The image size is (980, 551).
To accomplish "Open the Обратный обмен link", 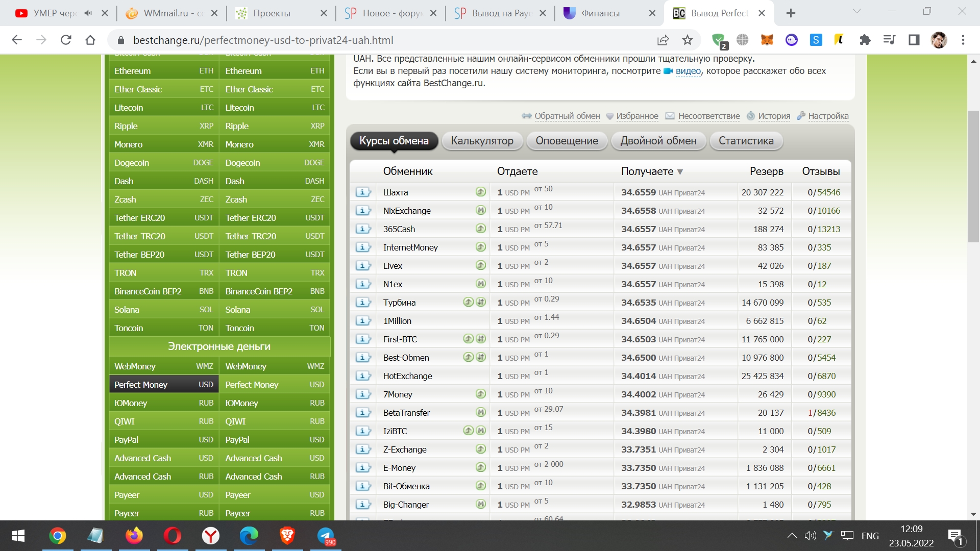I will click(x=567, y=116).
